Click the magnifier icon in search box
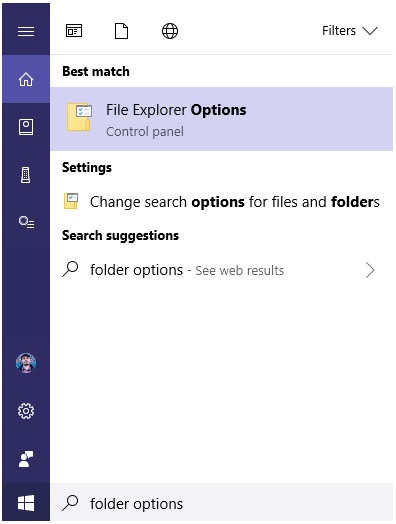 (70, 503)
